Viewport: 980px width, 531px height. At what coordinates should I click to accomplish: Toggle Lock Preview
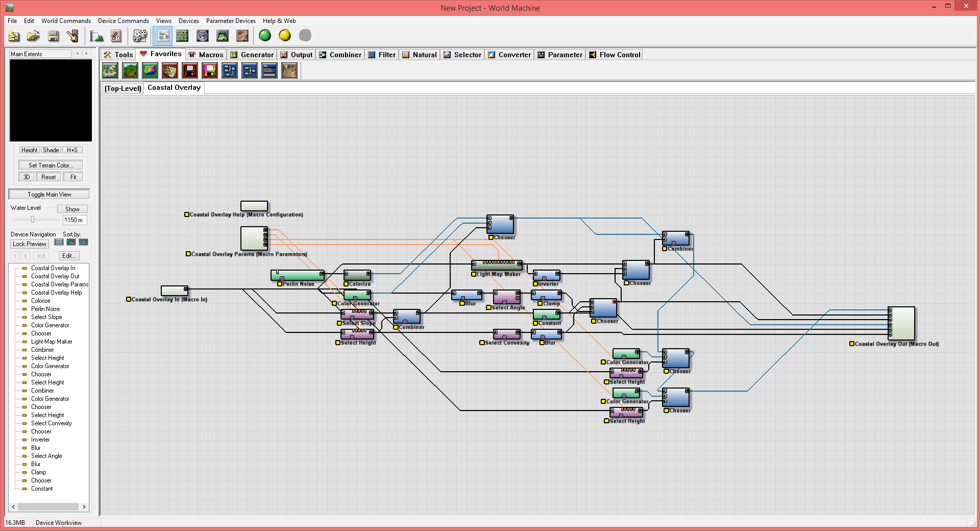30,244
